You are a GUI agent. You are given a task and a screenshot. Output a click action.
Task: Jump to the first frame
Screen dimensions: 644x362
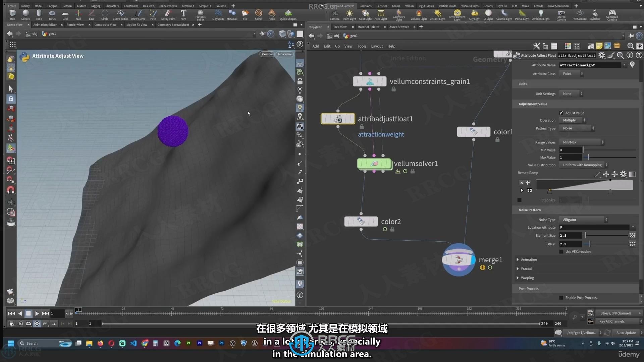coord(11,314)
